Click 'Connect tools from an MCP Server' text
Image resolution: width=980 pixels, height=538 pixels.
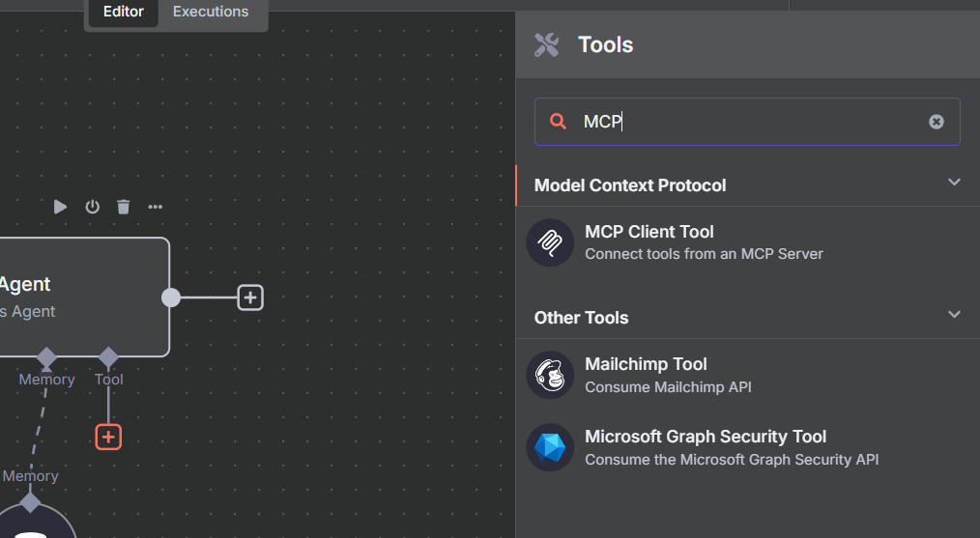pyautogui.click(x=704, y=254)
